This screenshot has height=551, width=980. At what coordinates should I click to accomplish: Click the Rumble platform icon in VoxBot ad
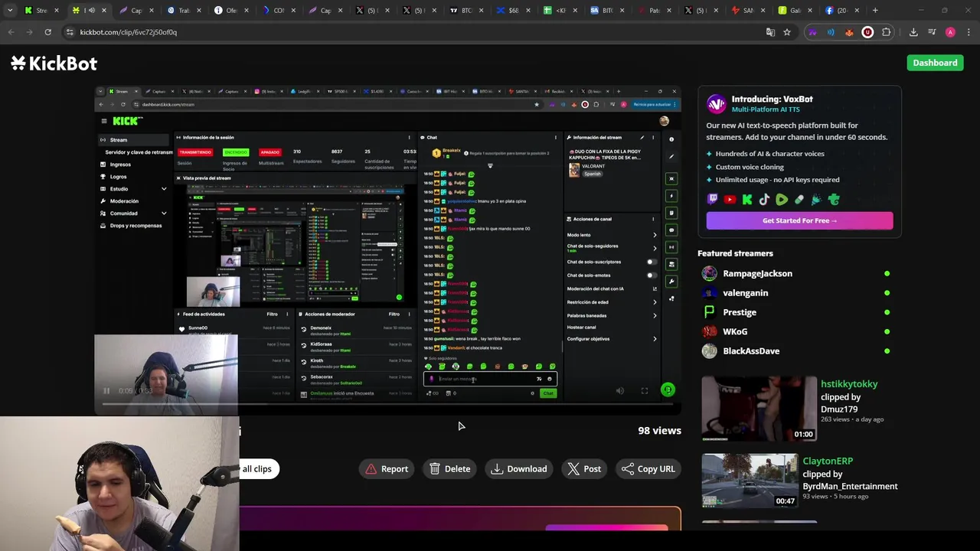[782, 200]
